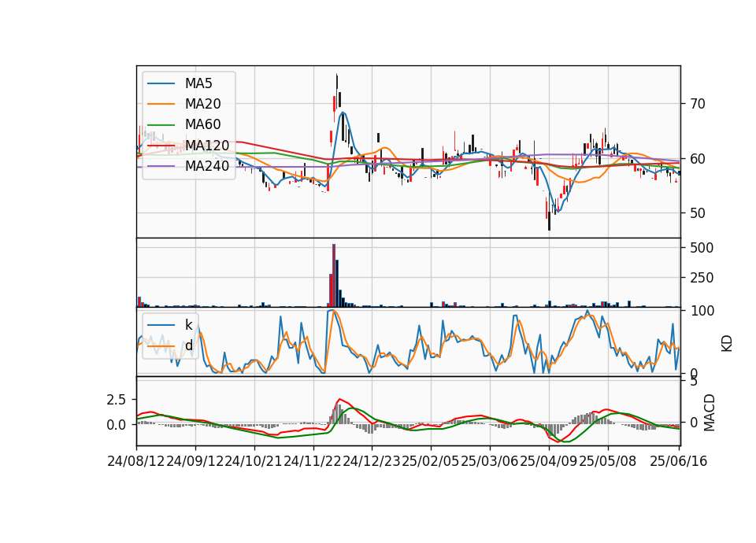
Task: Click the 250 volume axis tick label
Action: pyautogui.click(x=702, y=278)
